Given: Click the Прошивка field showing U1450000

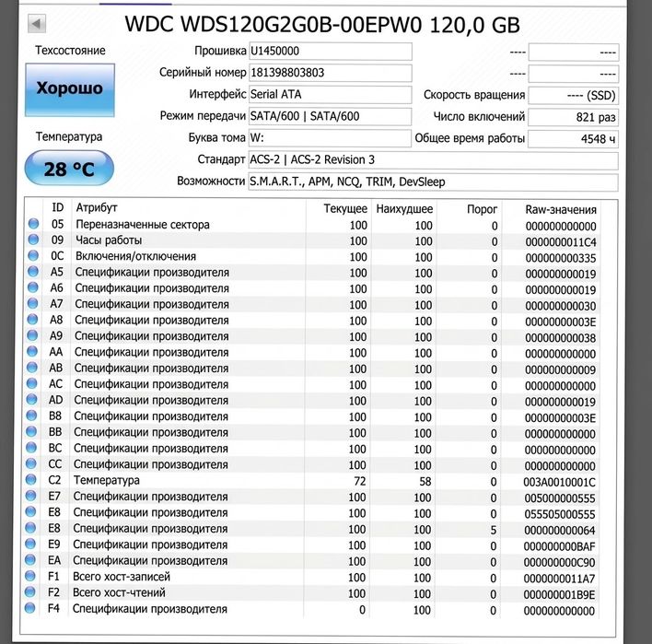Looking at the screenshot, I should [x=331, y=52].
